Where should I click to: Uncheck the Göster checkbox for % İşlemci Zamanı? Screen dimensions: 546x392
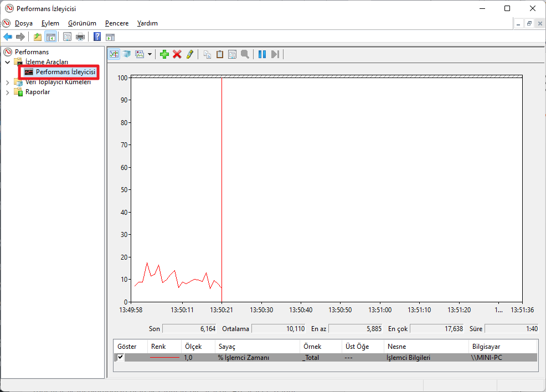point(121,358)
